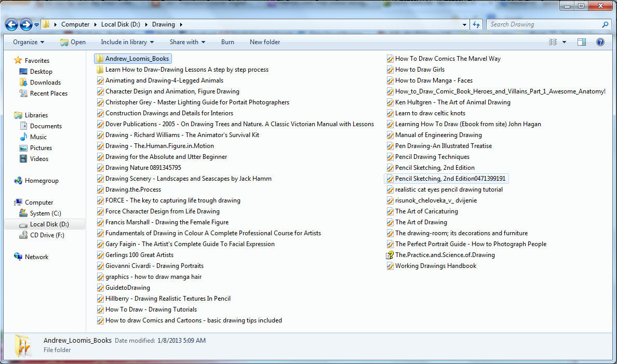
Task: Open Include in library menu
Action: click(x=127, y=42)
